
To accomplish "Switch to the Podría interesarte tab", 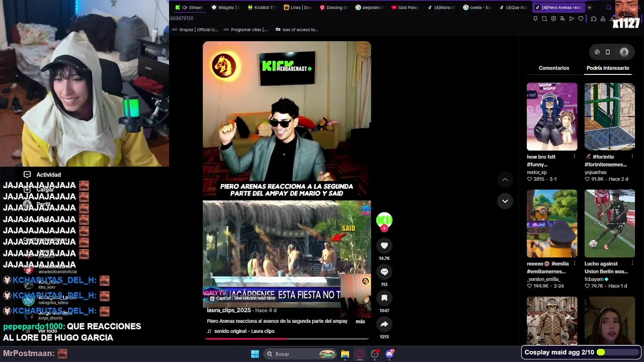I will [608, 68].
